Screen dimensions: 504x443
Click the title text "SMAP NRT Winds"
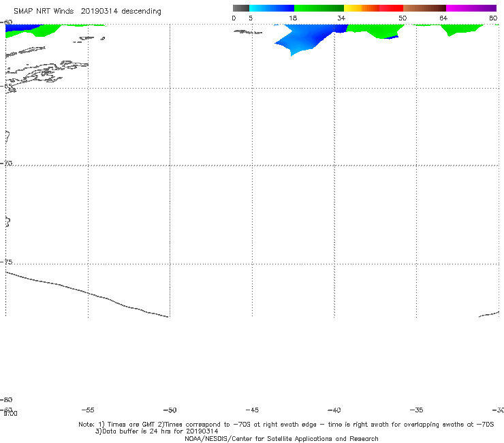click(44, 12)
